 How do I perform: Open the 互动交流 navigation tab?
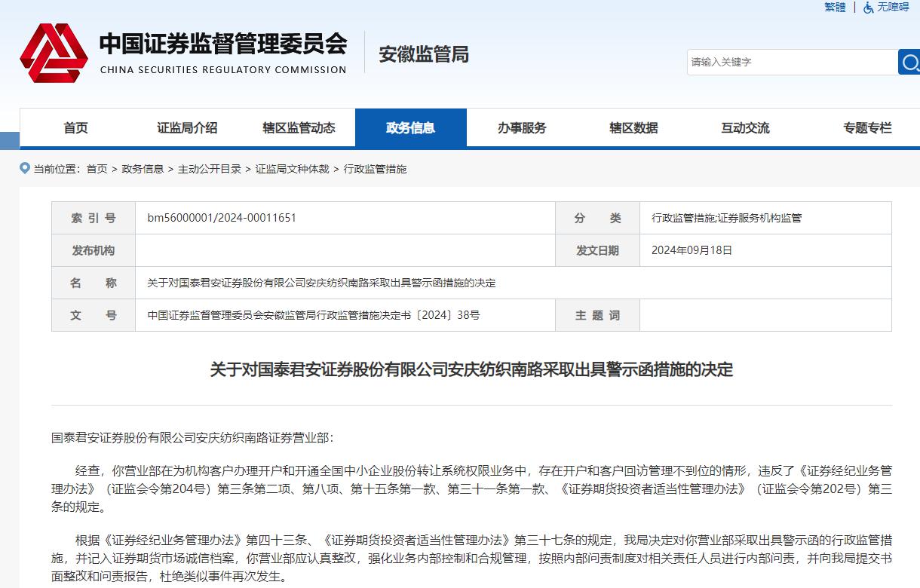[x=745, y=128]
